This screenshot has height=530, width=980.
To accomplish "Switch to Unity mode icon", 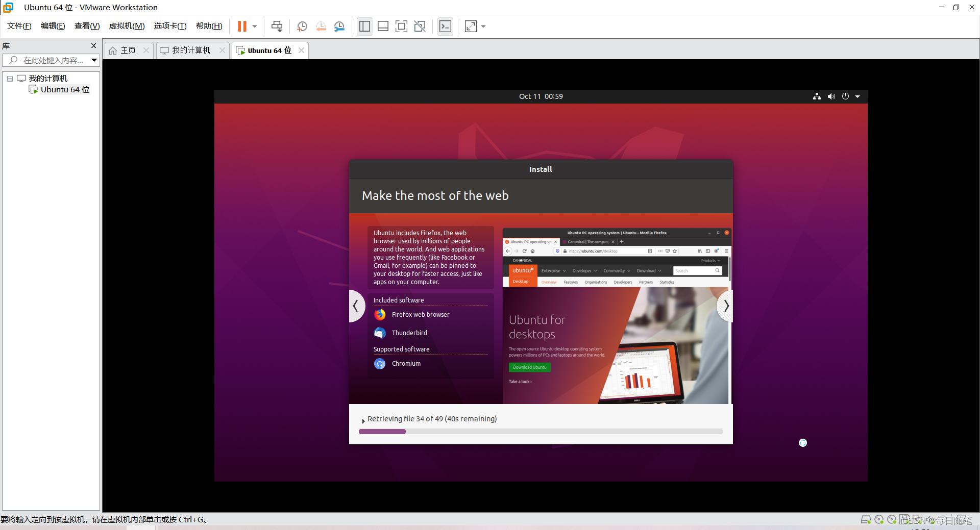I will pyautogui.click(x=420, y=26).
